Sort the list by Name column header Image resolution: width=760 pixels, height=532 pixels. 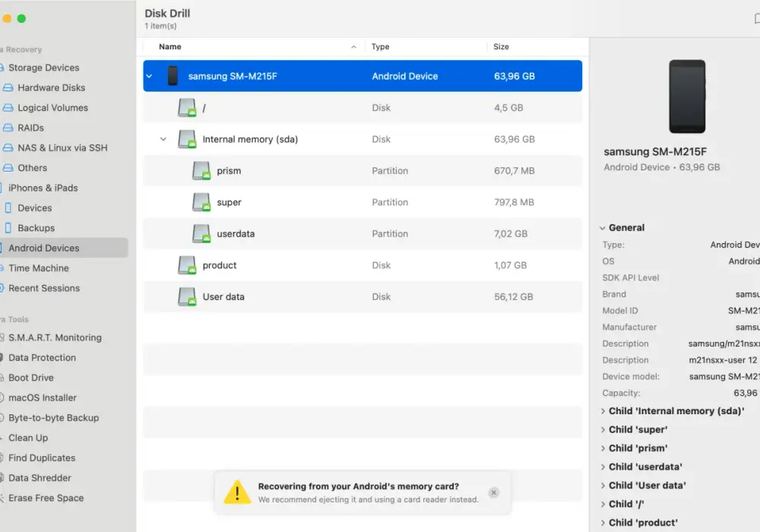[170, 46]
